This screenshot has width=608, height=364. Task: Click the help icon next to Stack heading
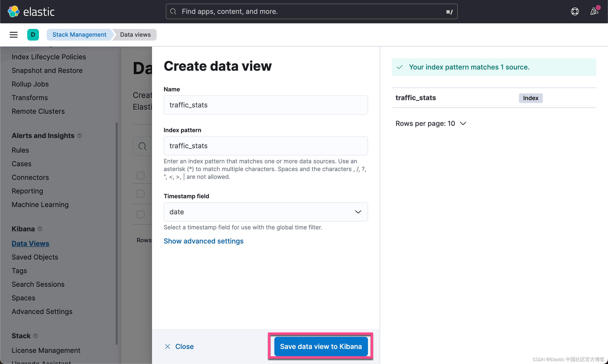click(36, 336)
